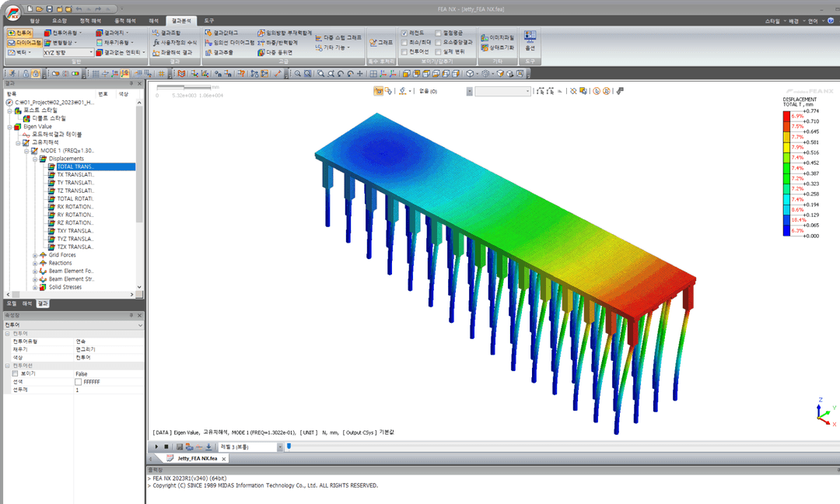Click the save icon in quick access toolbar
840x504 pixels.
pos(49,9)
